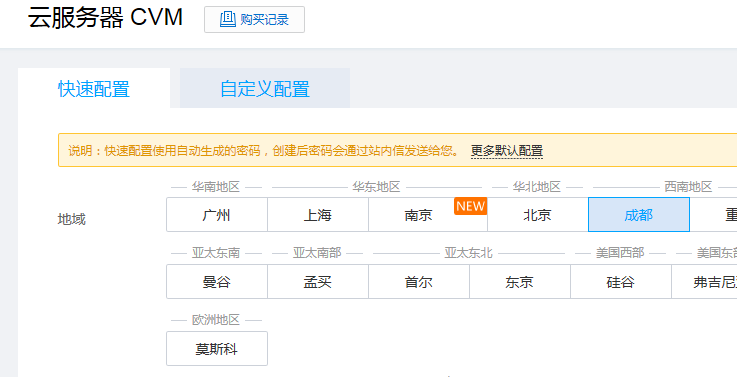
Task: Click the 美国西部 group heading
Action: (620, 253)
